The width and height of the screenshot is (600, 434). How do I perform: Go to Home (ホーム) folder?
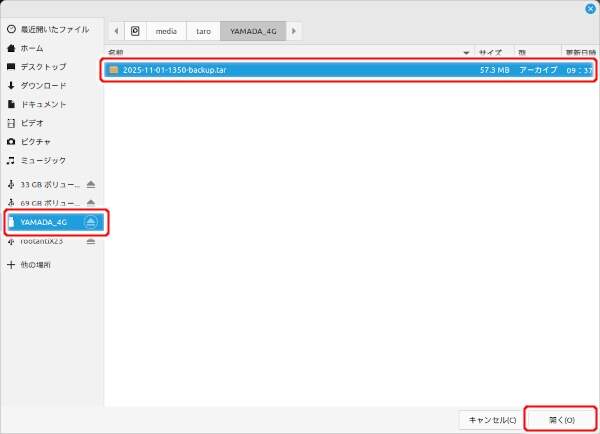point(31,48)
